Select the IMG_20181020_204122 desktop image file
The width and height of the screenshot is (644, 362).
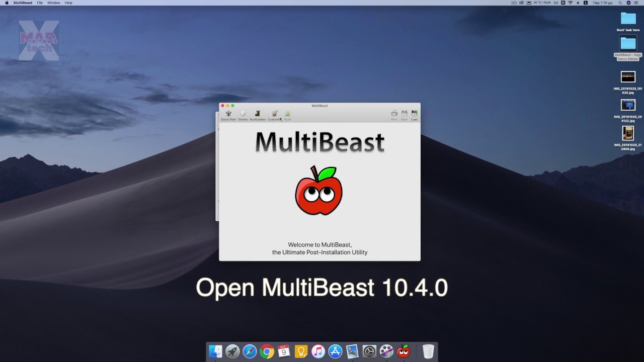628,111
